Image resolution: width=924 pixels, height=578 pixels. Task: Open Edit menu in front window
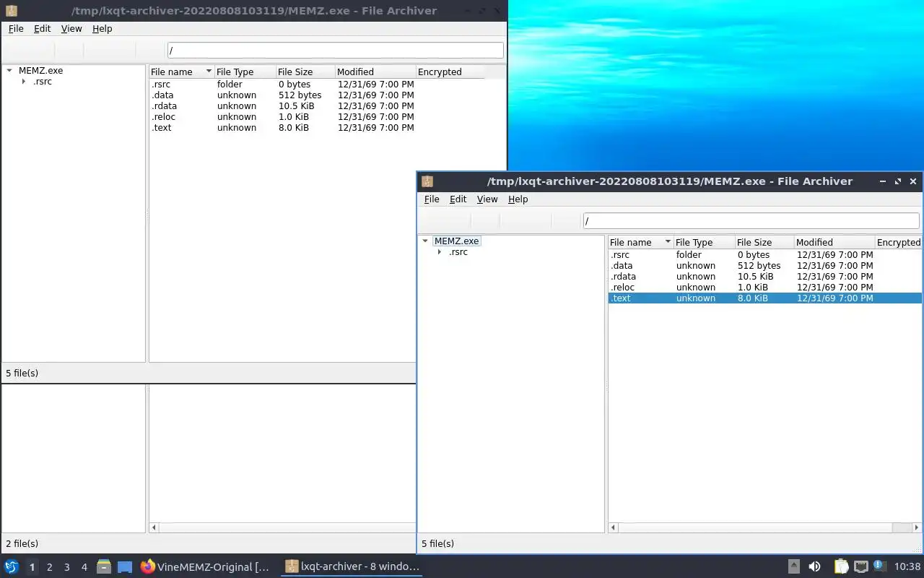click(x=458, y=199)
